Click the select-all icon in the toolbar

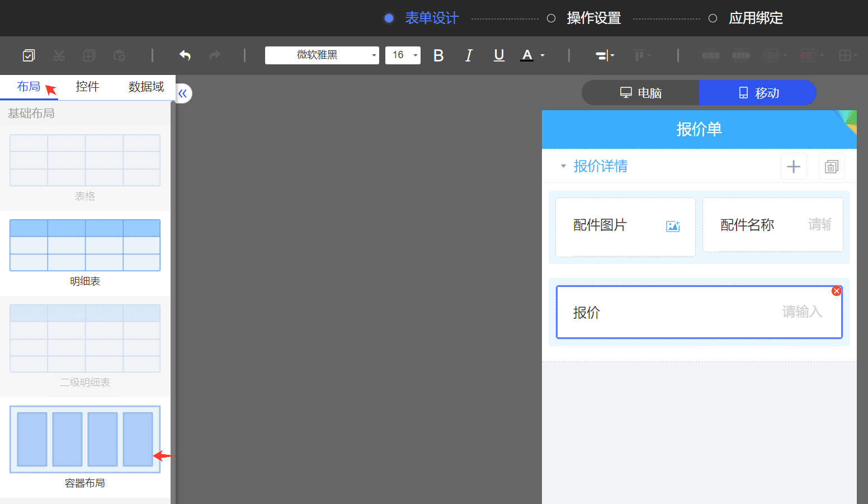29,55
